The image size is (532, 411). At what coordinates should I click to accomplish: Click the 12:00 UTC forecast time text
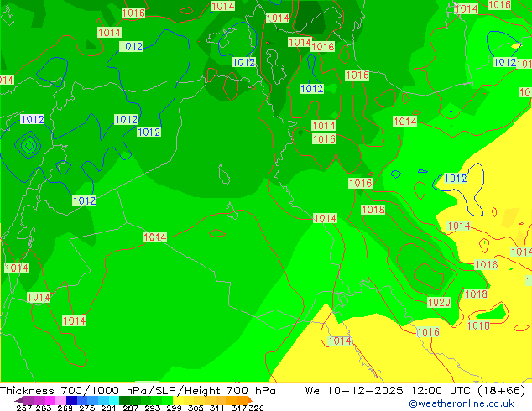pos(442,391)
